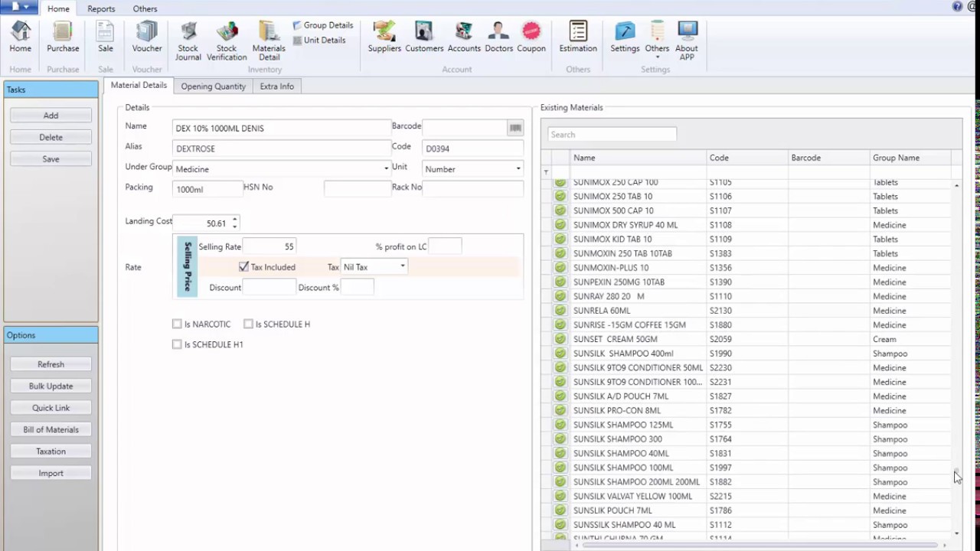Click green status icon for SUNSLIK POUCH 7ML

tap(560, 510)
